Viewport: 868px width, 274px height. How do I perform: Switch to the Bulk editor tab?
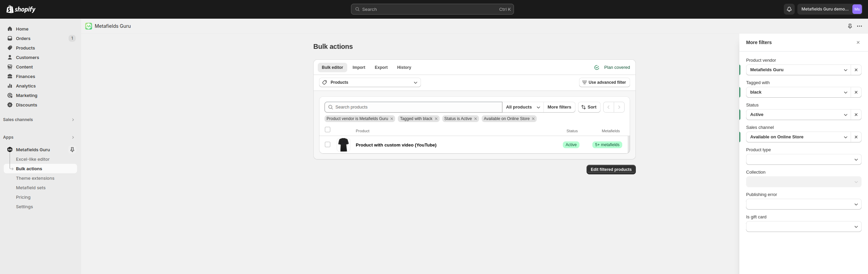pyautogui.click(x=332, y=67)
